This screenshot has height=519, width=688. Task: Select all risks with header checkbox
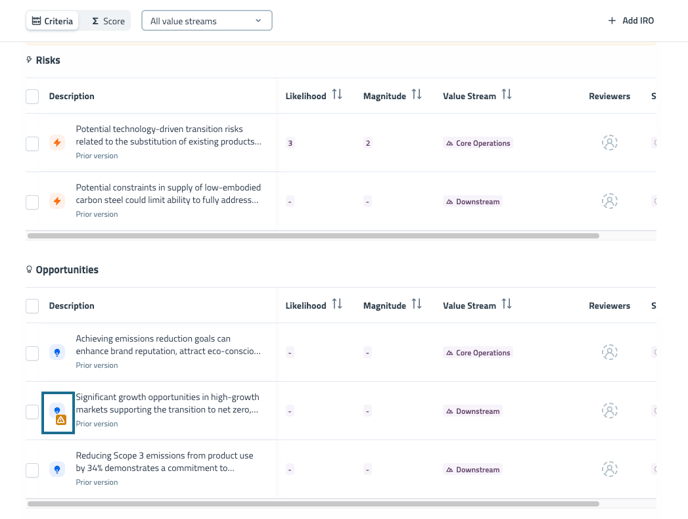[32, 97]
